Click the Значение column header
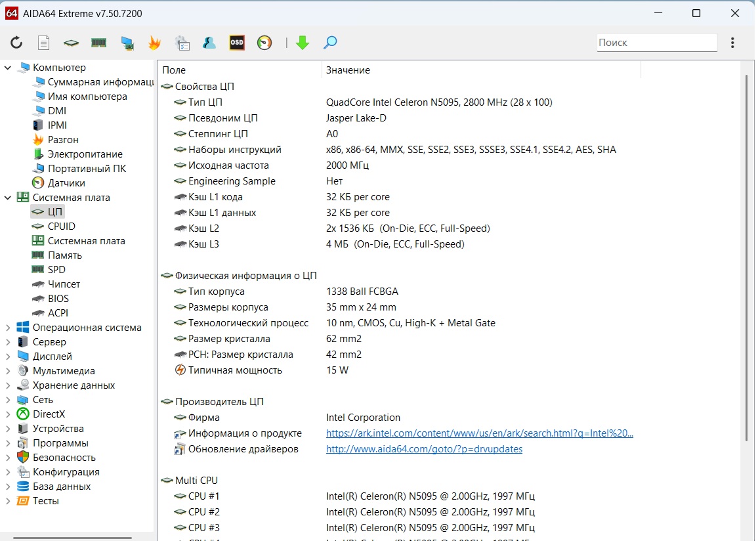This screenshot has height=541, width=756. click(348, 70)
